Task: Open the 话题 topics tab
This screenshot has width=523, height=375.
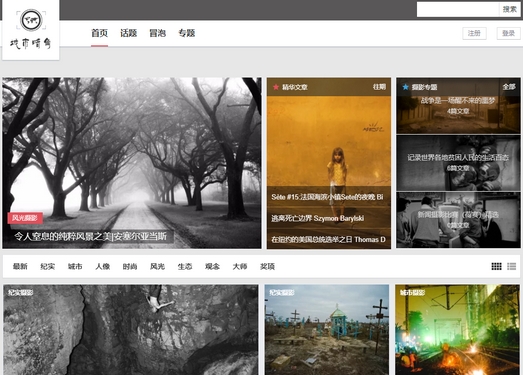Action: coord(128,33)
